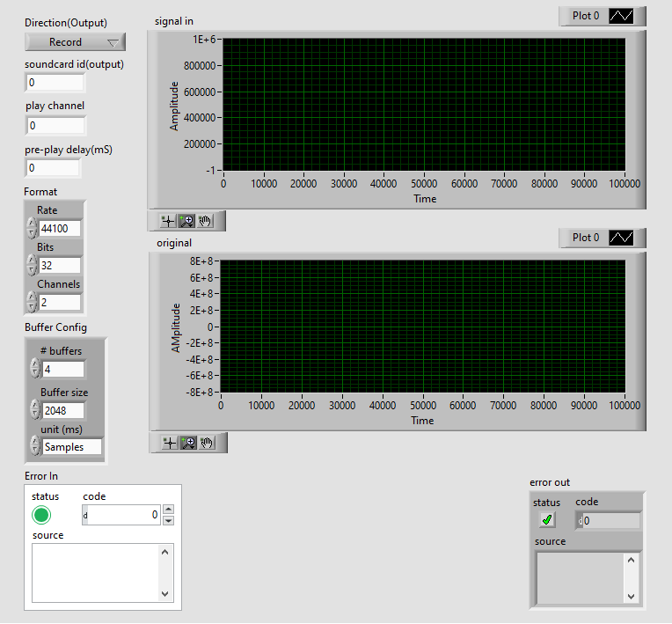Image resolution: width=672 pixels, height=624 pixels.
Task: Click the Rate stepper arrows
Action: coord(32,228)
